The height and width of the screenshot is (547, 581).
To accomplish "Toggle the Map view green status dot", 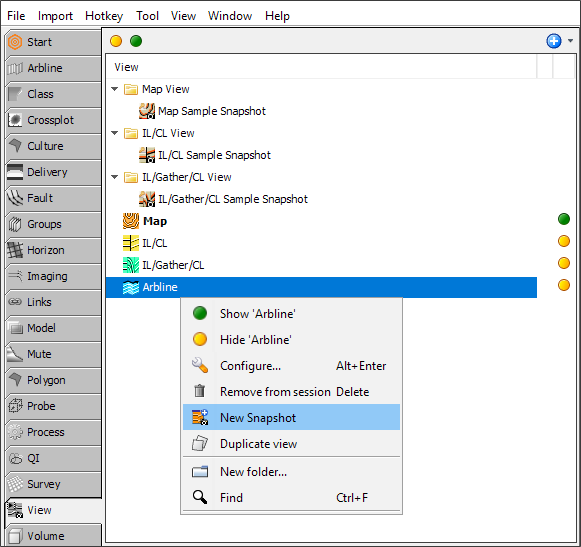I will [564, 219].
